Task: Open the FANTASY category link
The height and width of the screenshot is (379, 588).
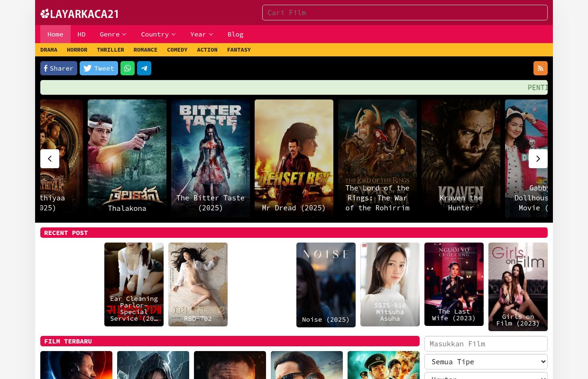Action: pyautogui.click(x=239, y=50)
